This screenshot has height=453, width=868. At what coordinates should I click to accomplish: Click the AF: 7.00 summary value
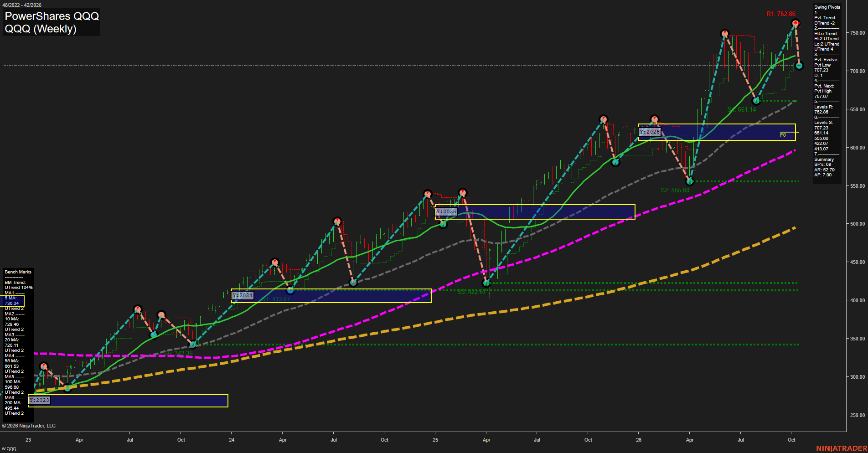823,175
